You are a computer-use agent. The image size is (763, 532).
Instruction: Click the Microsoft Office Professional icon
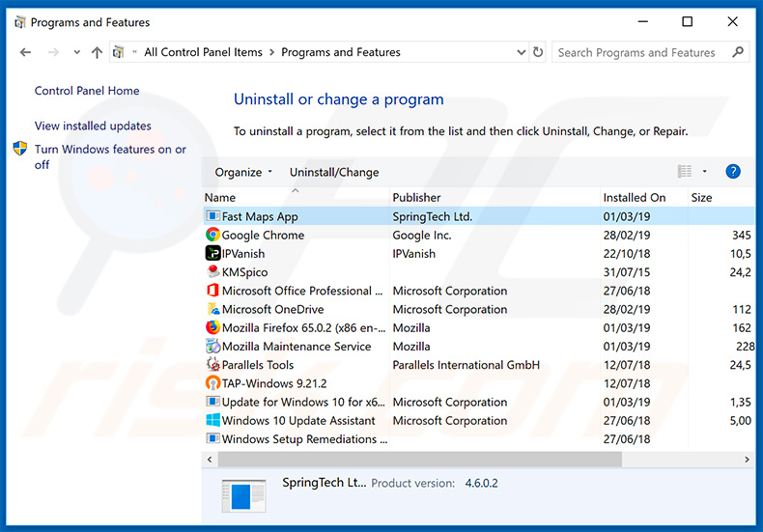[x=212, y=291]
